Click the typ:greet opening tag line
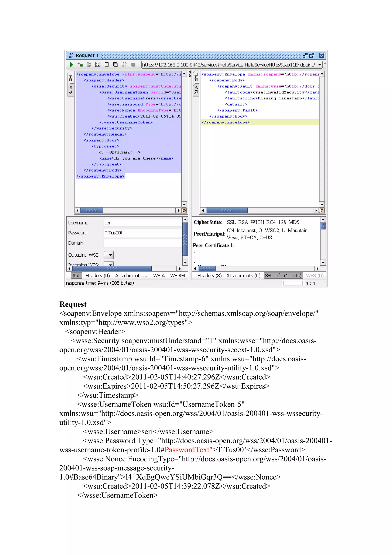This screenshot has width=392, height=555. (105, 146)
